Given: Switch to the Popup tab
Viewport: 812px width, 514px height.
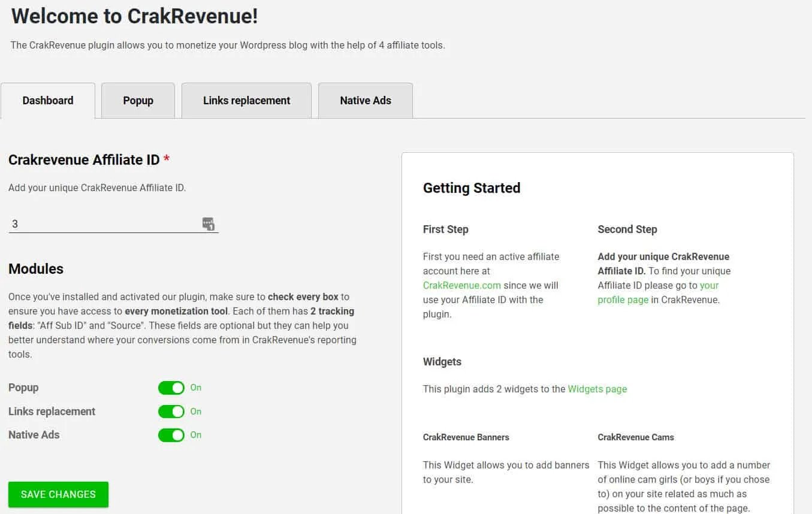Looking at the screenshot, I should (137, 100).
